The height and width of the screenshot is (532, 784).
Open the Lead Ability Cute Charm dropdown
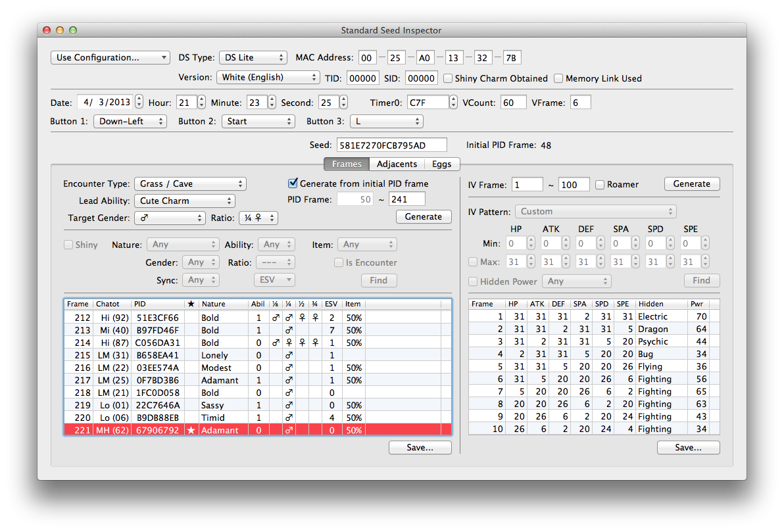[x=185, y=201]
